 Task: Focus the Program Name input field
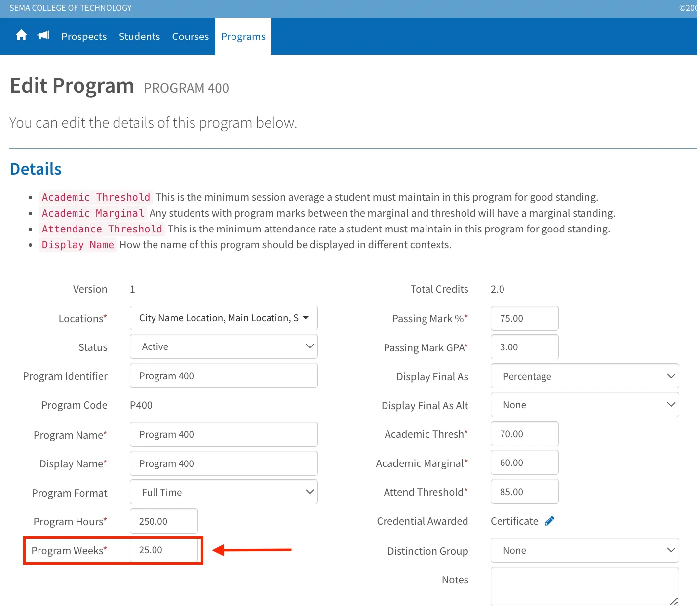(x=224, y=434)
